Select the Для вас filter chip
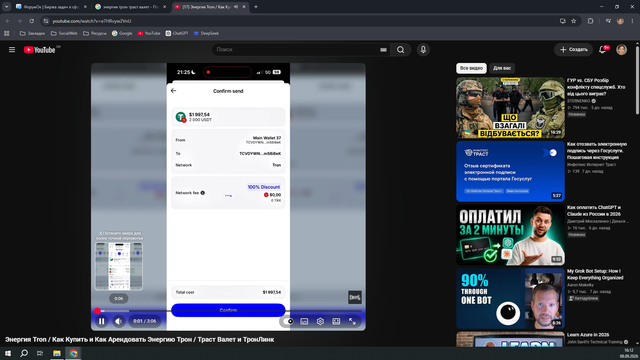640x360 pixels. click(502, 68)
